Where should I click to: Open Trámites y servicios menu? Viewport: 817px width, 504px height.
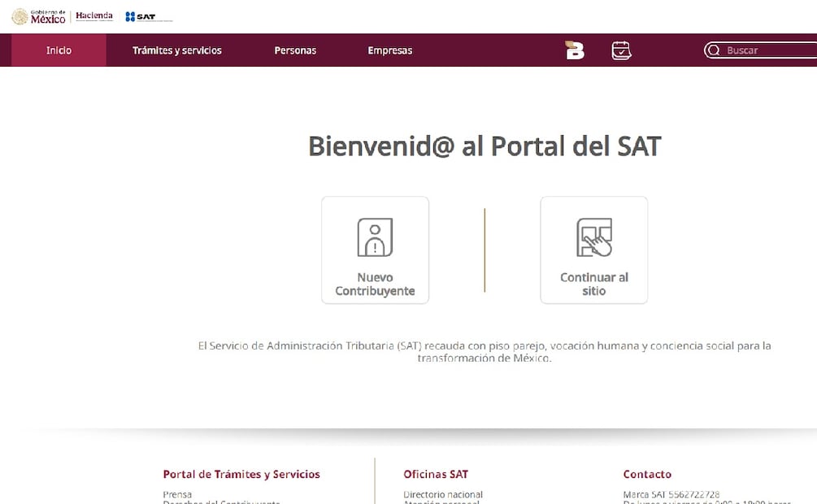coord(177,50)
